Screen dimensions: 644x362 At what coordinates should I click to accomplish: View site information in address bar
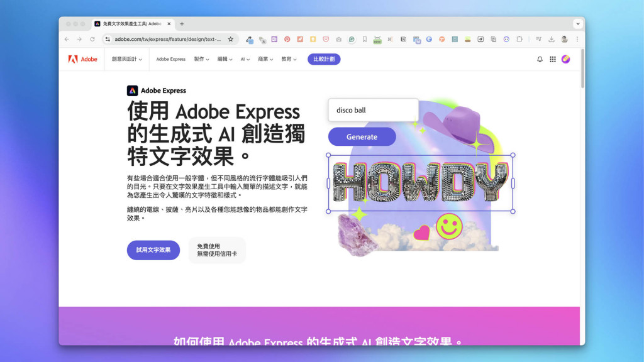point(108,40)
